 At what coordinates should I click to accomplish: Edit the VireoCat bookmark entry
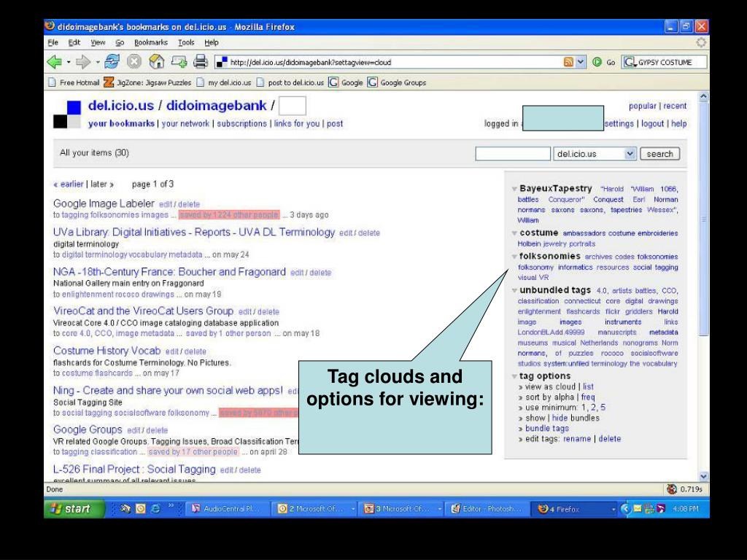pyautogui.click(x=244, y=311)
